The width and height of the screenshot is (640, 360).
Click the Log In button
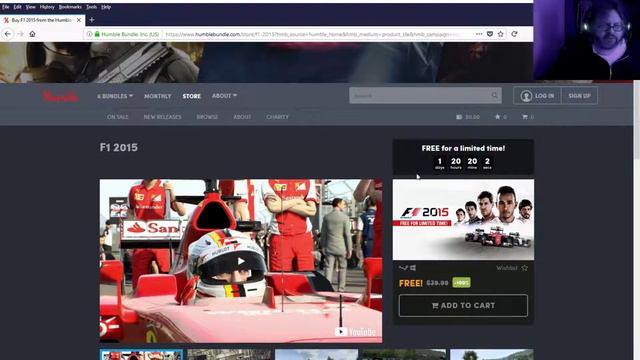pos(537,96)
